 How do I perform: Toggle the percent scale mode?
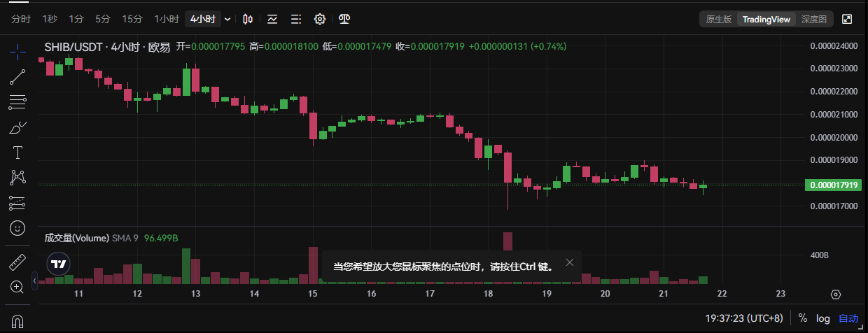point(802,318)
